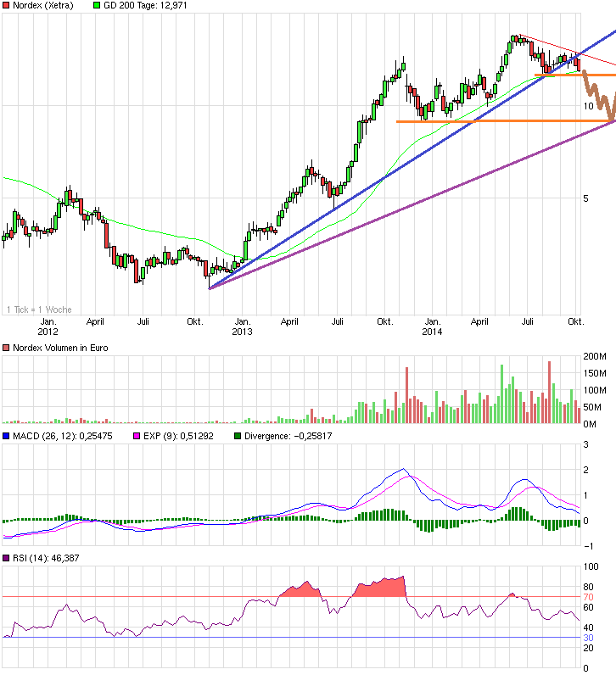Click the MACD axis label '2'
This screenshot has height=675, width=616.
[585, 470]
